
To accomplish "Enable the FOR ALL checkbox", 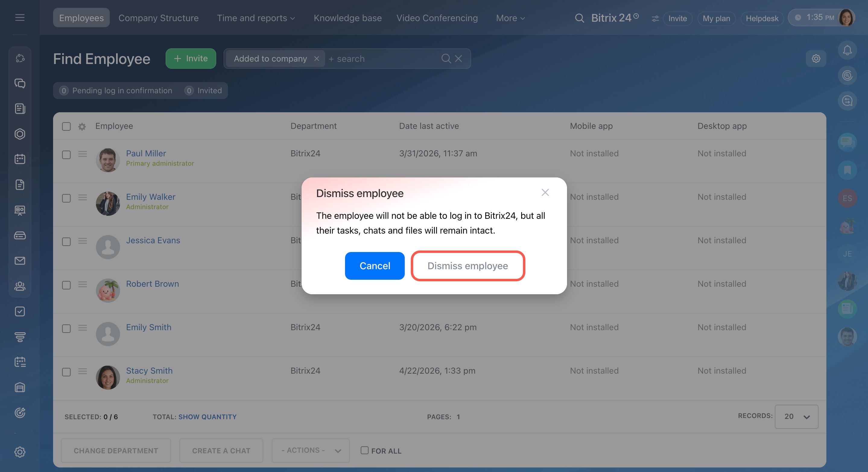I will [x=364, y=450].
